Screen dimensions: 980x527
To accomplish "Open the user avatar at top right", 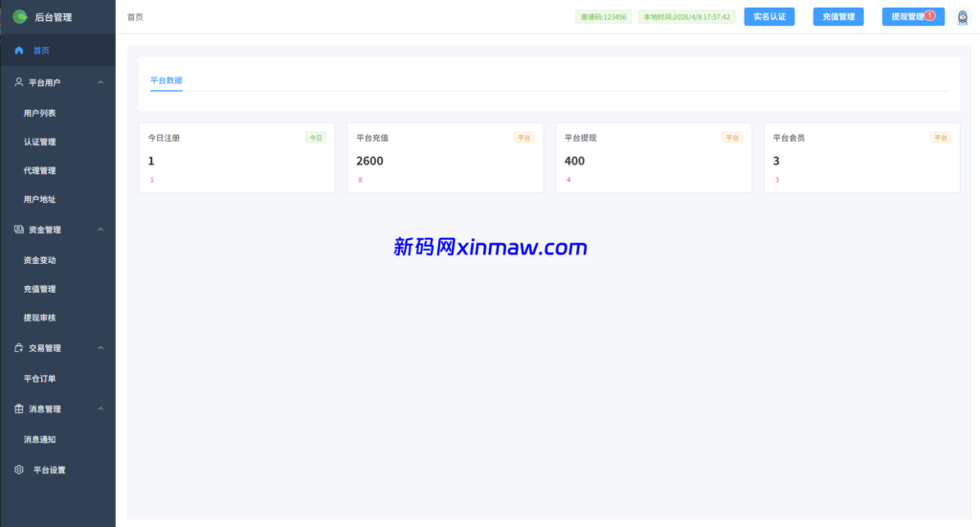I will [x=963, y=17].
